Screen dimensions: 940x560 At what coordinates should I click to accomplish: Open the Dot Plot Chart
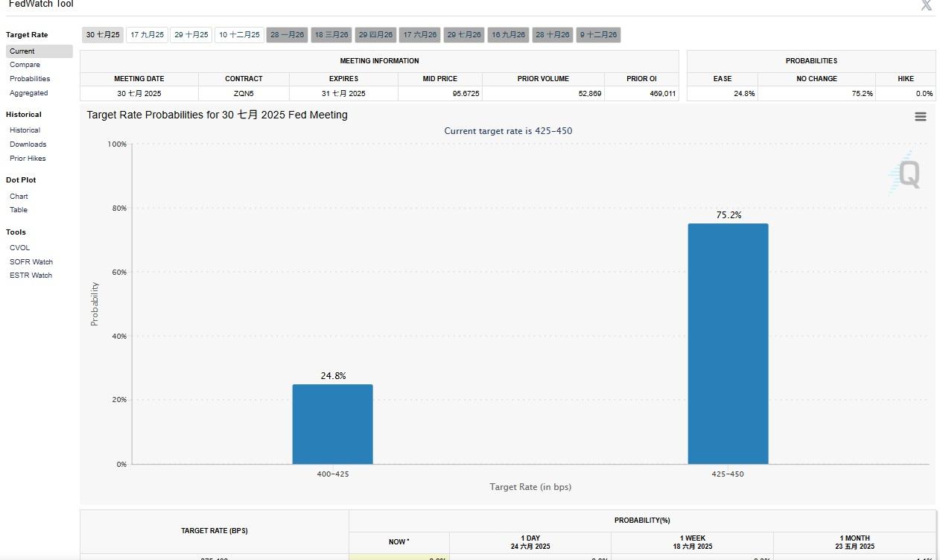click(19, 197)
